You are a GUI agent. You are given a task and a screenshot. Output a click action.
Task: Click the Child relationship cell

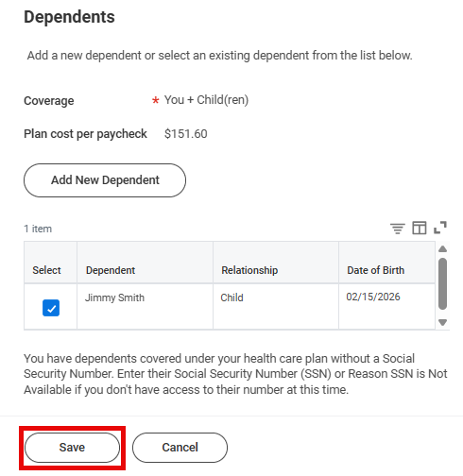click(x=276, y=307)
